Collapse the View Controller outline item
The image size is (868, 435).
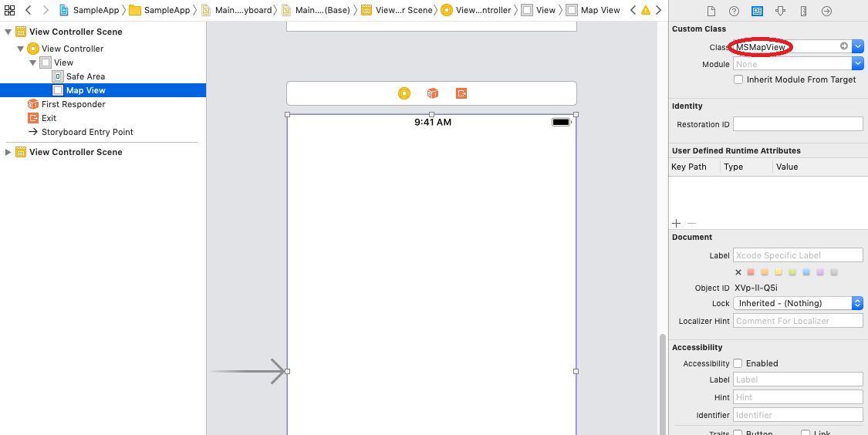(x=21, y=49)
